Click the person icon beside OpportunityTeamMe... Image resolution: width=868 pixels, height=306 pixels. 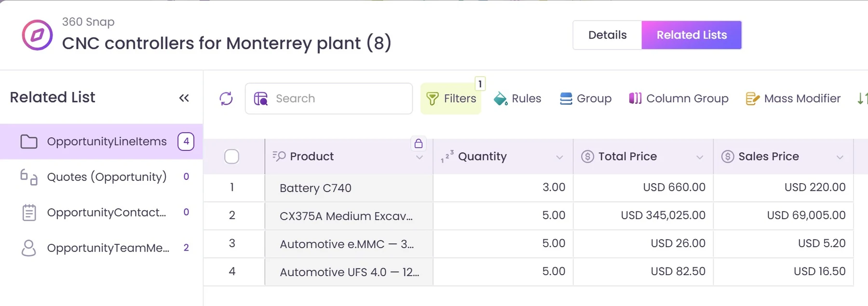[29, 248]
